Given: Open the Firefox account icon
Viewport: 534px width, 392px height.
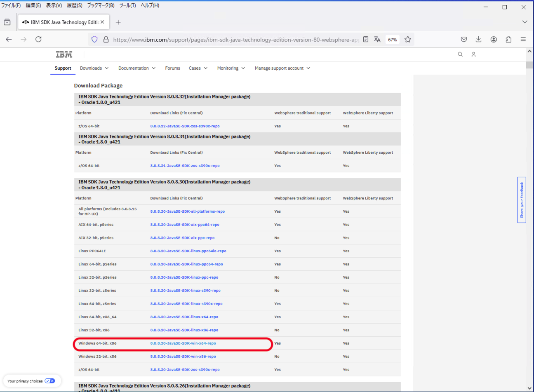Looking at the screenshot, I should (x=494, y=39).
